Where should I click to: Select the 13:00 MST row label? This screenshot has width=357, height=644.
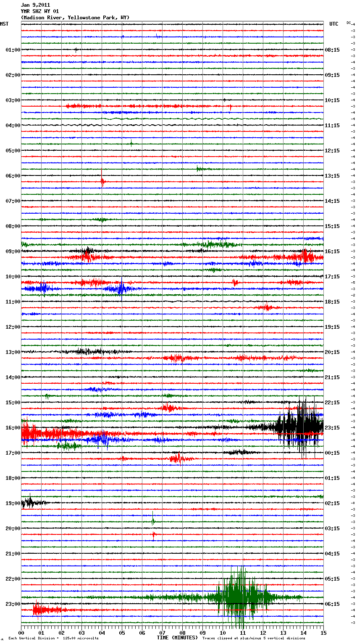point(13,352)
